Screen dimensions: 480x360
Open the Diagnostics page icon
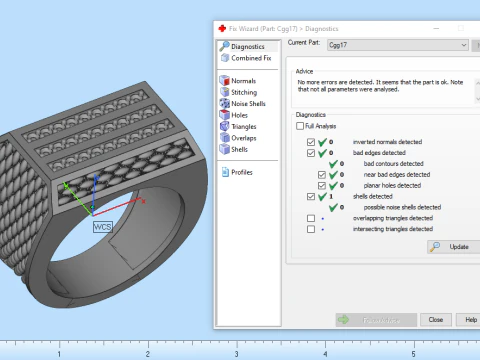coord(224,46)
